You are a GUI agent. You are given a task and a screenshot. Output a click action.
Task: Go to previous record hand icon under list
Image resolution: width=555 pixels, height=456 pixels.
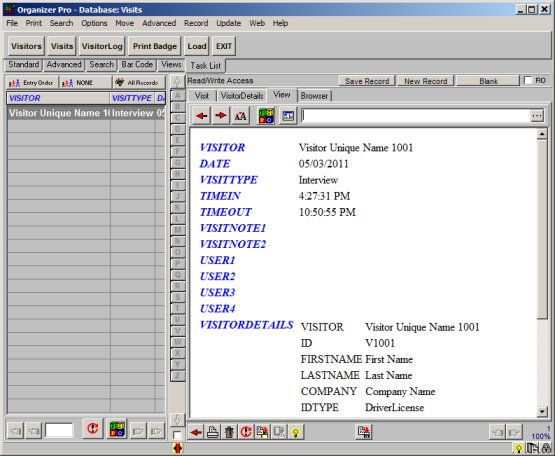coord(34,431)
